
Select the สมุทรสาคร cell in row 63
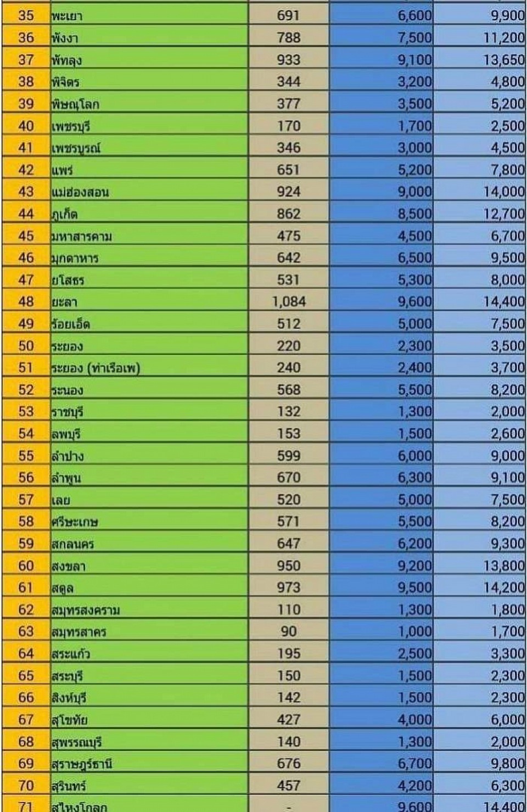(x=149, y=631)
